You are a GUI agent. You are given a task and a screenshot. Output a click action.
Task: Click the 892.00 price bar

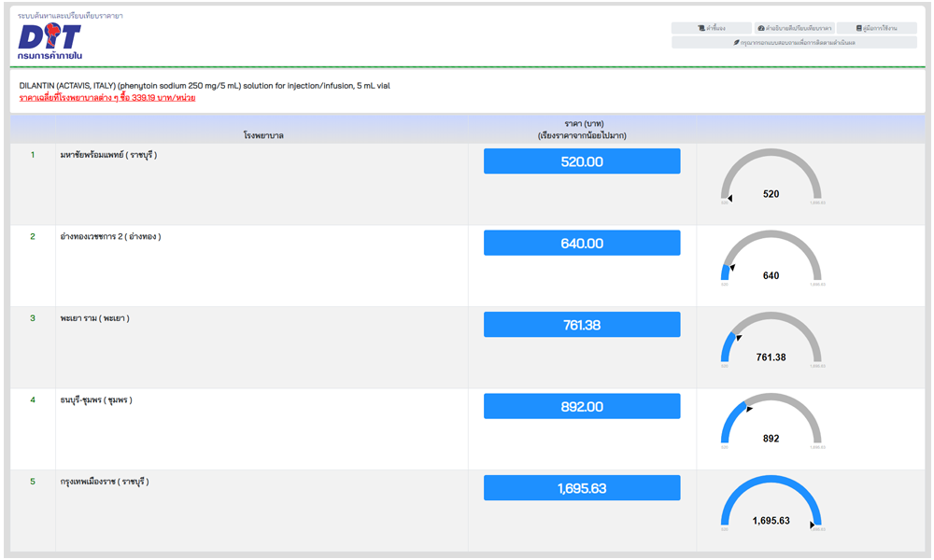[582, 406]
